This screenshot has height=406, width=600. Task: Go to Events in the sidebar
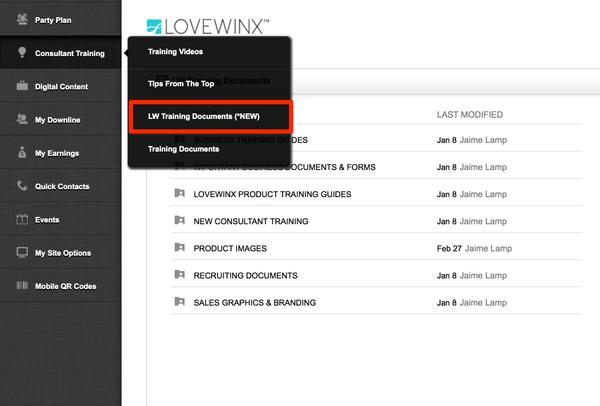[x=60, y=219]
